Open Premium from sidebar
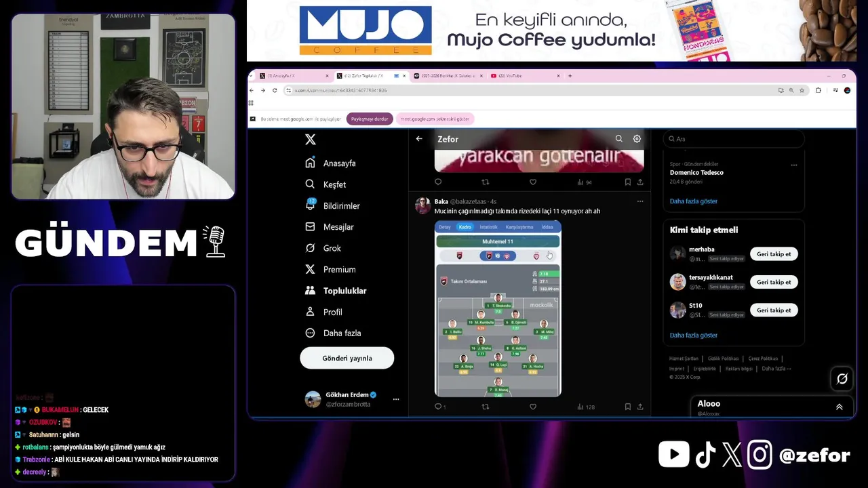The image size is (868, 488). 330,269
